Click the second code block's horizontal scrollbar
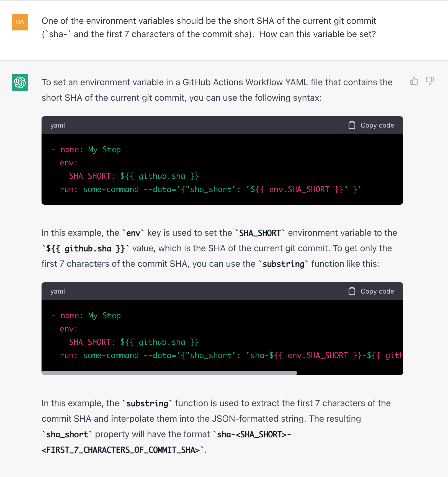448x477 pixels. pyautogui.click(x=169, y=373)
